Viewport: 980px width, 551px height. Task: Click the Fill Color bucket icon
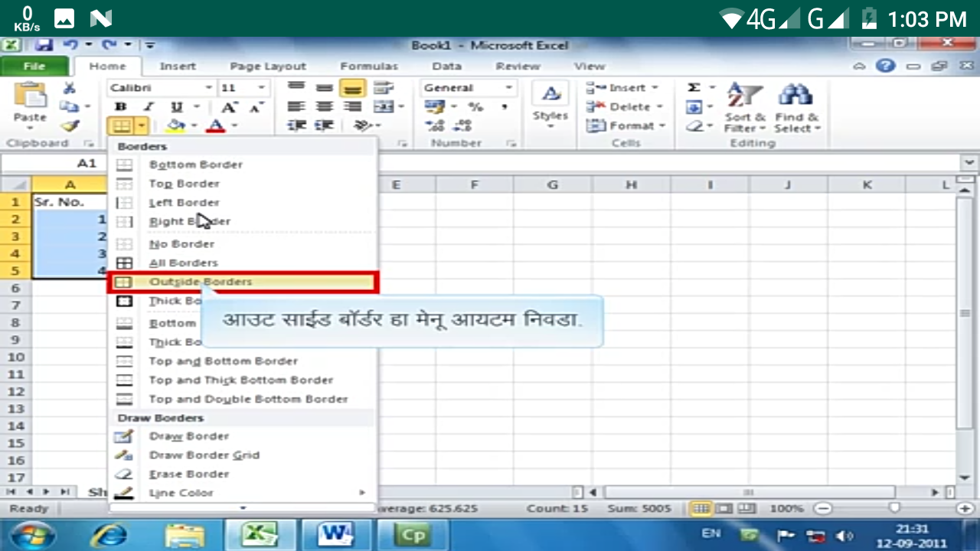(176, 126)
